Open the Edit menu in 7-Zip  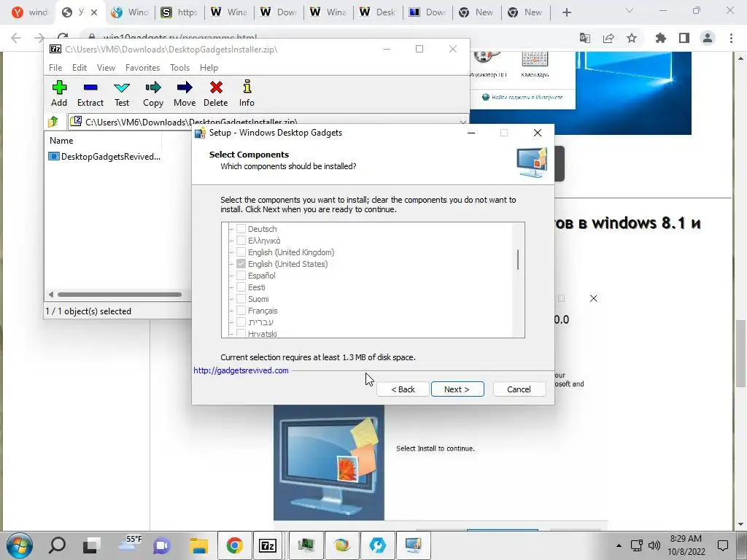pos(80,68)
